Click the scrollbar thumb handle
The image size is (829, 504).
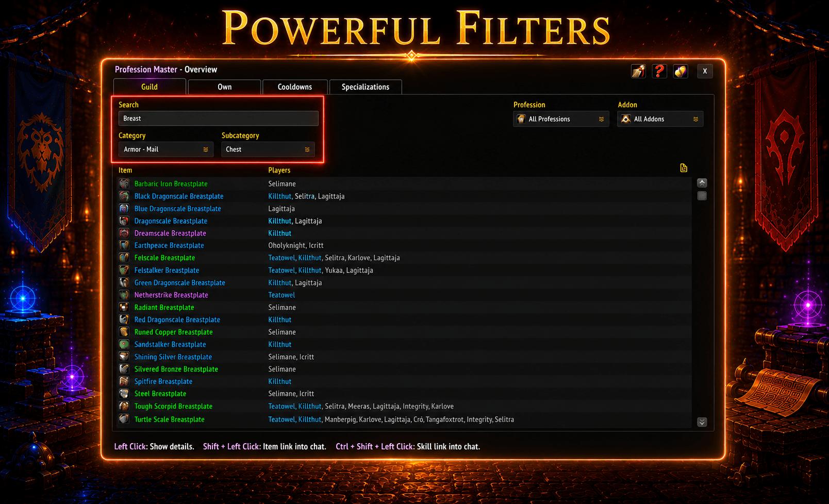coord(702,196)
